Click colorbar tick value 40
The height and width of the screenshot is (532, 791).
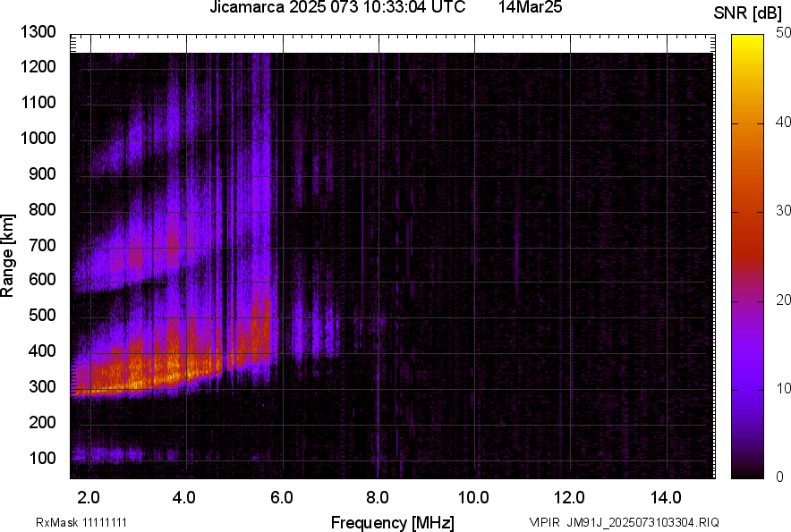point(783,122)
